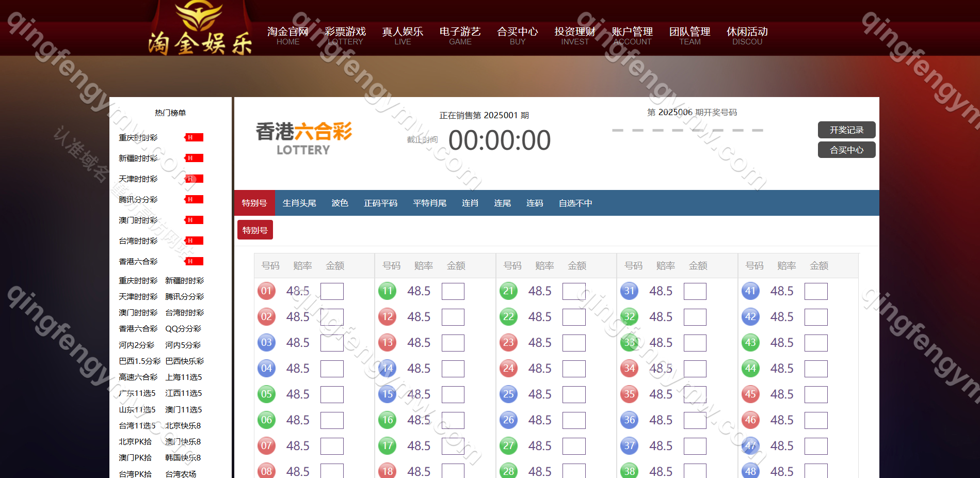Open the 账户管理 ACCOUNT menu
Screen dimensions: 980x478
632,36
